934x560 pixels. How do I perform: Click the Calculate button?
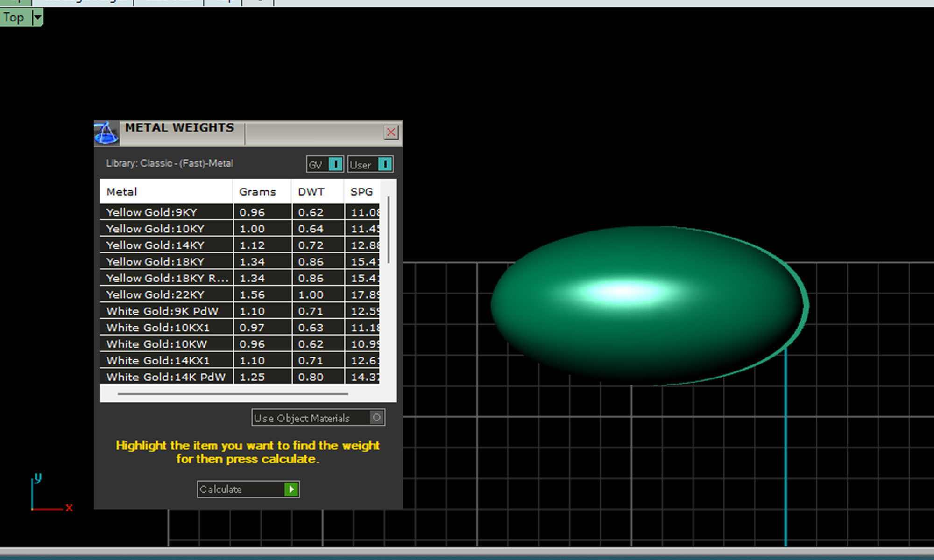point(248,489)
